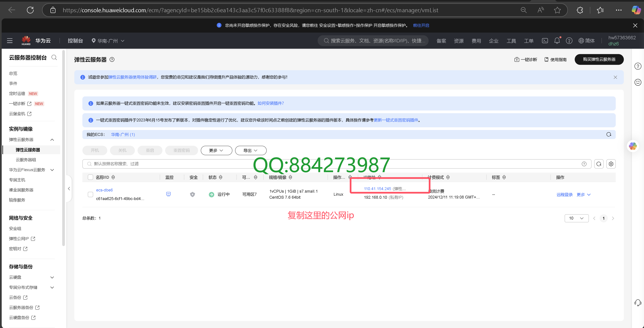This screenshot has width=644, height=328.
Task: Open colorful assistant icon on right edge
Action: [x=633, y=146]
